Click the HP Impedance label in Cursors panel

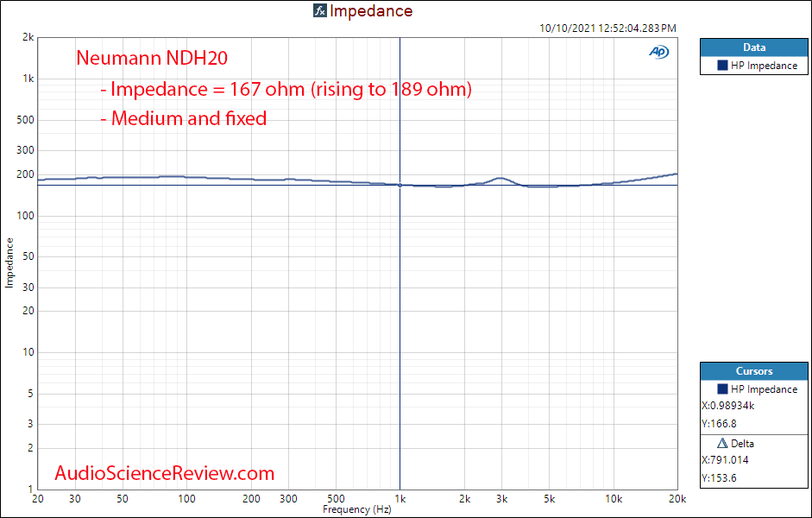click(764, 389)
